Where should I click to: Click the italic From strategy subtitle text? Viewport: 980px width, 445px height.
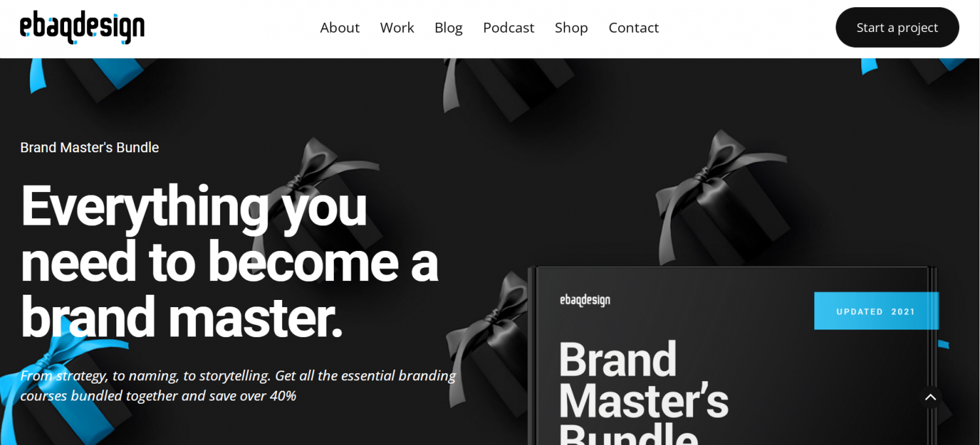coord(238,386)
